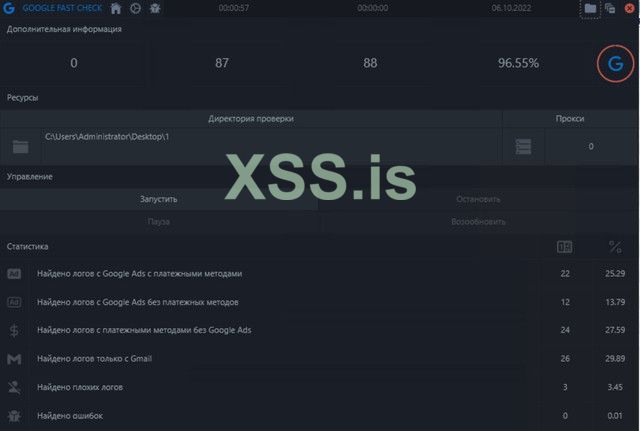The height and width of the screenshot is (431, 640).
Task: Click the GOOGLE FAST CHECK title text
Action: [x=62, y=8]
